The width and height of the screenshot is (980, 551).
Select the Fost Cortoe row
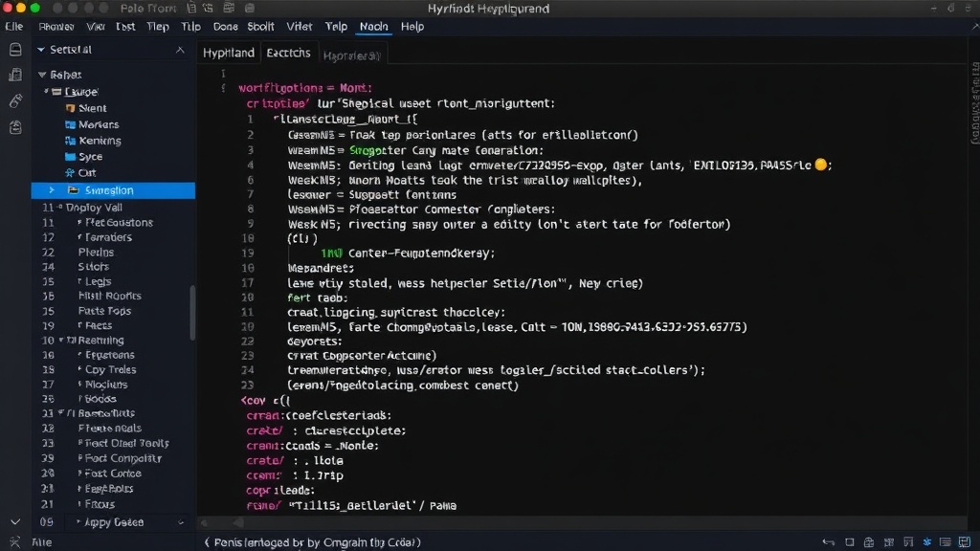(x=113, y=473)
